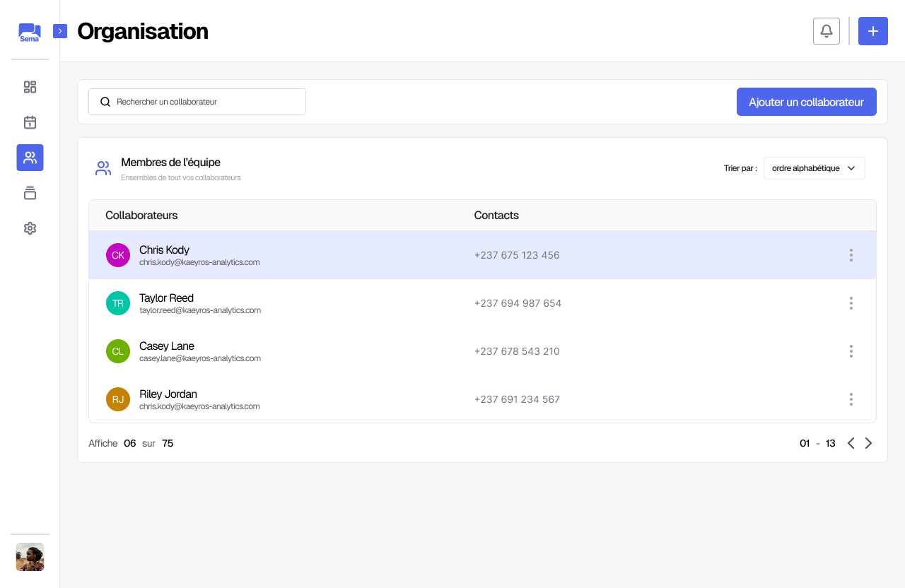Image resolution: width=905 pixels, height=588 pixels.
Task: Go to previous page of collaborators
Action: point(851,443)
